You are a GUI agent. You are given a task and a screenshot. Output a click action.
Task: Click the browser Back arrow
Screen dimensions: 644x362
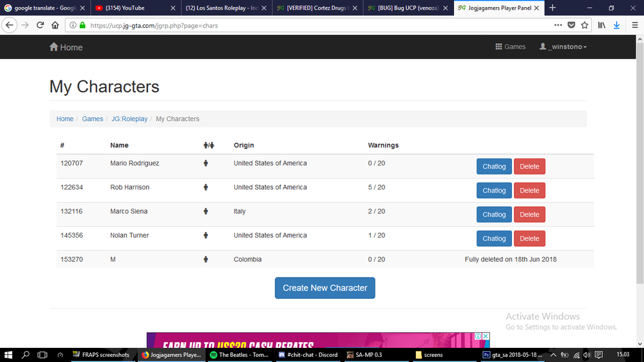(x=10, y=26)
